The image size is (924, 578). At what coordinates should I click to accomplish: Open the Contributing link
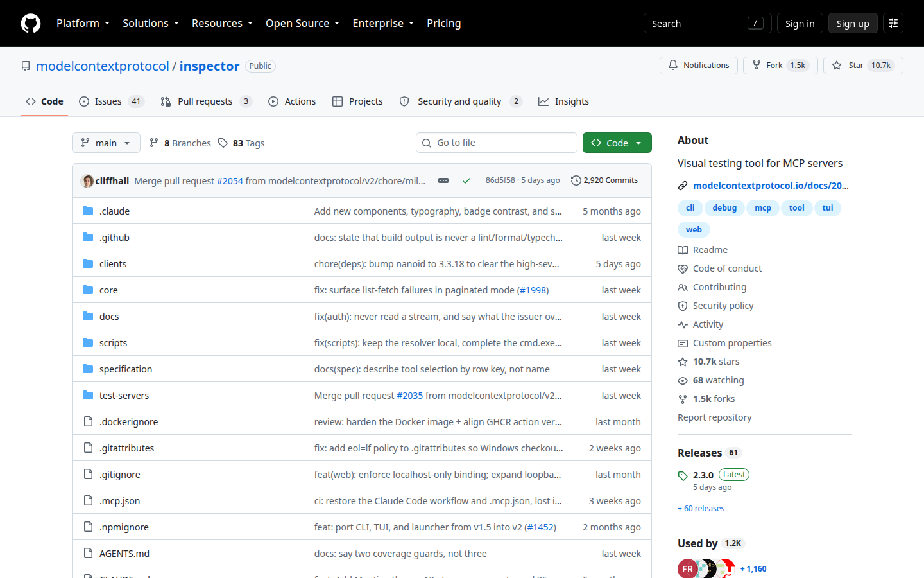712,287
